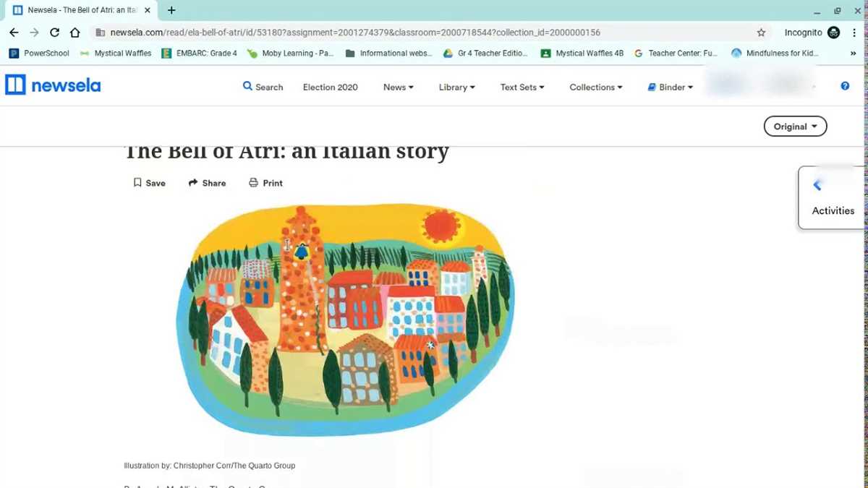The width and height of the screenshot is (868, 488).
Task: Bookmark this page with the star icon
Action: coord(761,33)
